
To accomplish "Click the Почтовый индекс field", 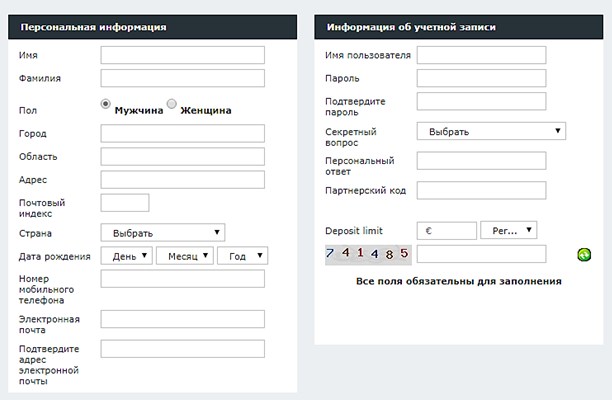I will click(x=125, y=203).
